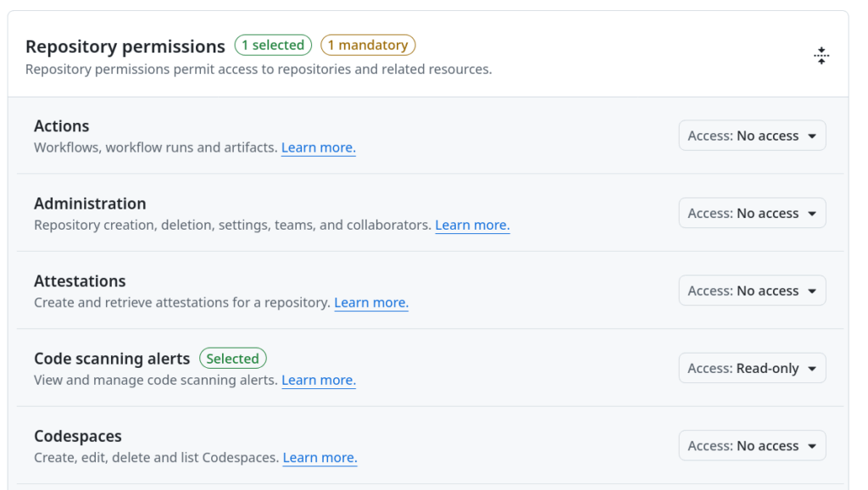Click the Administration permission title
This screenshot has height=490, width=868.
(x=90, y=203)
